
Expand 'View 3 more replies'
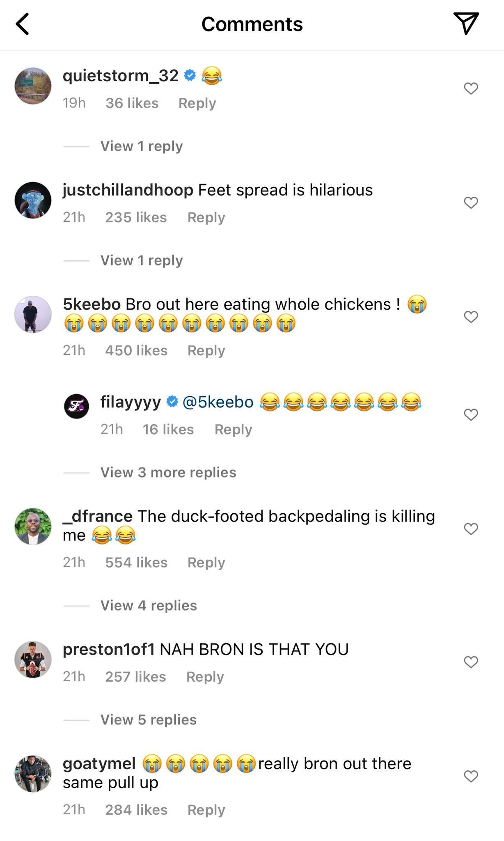click(168, 472)
